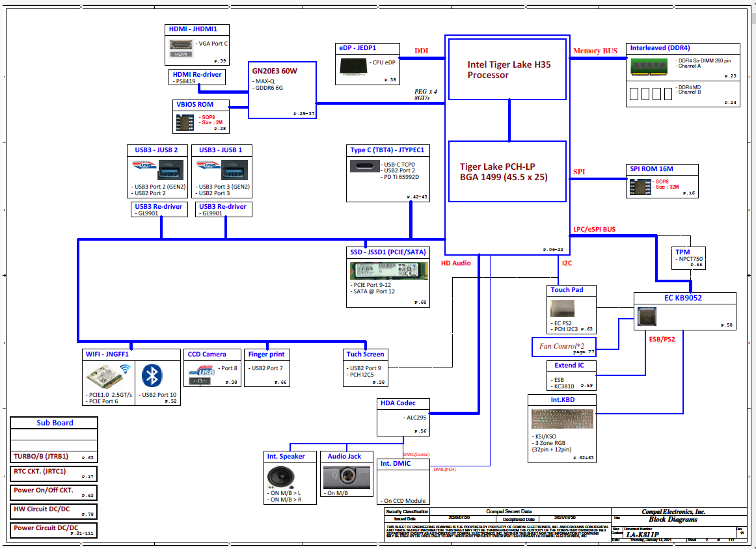Click the Power On/Off CKT. entry
756x549 pixels.
tap(53, 492)
